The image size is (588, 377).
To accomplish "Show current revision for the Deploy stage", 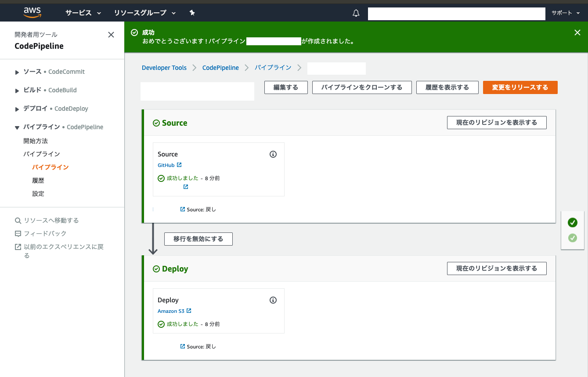I will [x=497, y=268].
